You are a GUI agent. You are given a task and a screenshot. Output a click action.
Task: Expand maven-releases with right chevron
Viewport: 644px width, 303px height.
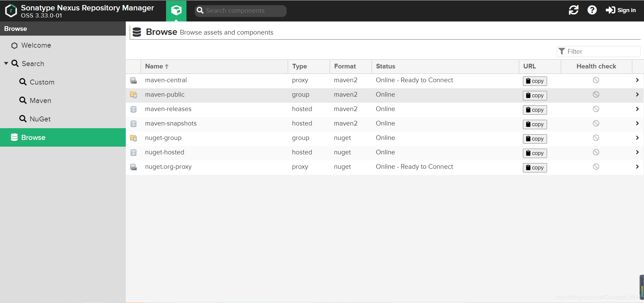click(x=637, y=109)
